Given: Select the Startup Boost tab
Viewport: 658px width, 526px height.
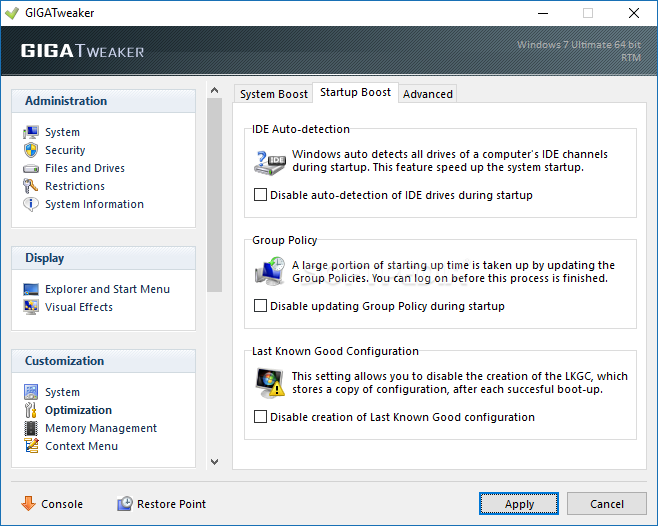Looking at the screenshot, I should [x=355, y=92].
